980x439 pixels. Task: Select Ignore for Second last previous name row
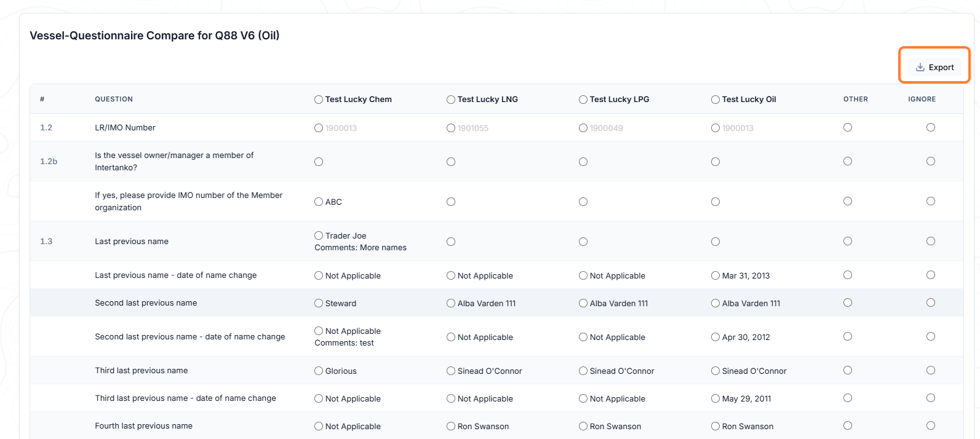[x=931, y=303]
